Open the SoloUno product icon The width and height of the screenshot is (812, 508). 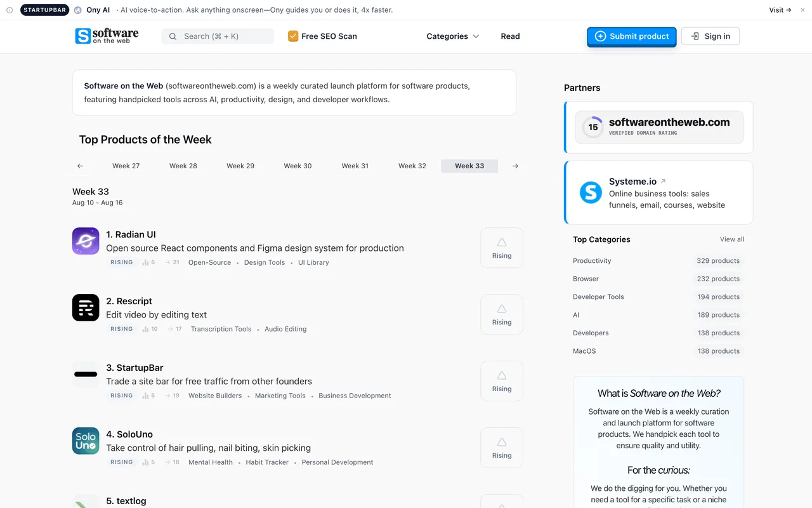coord(86,441)
